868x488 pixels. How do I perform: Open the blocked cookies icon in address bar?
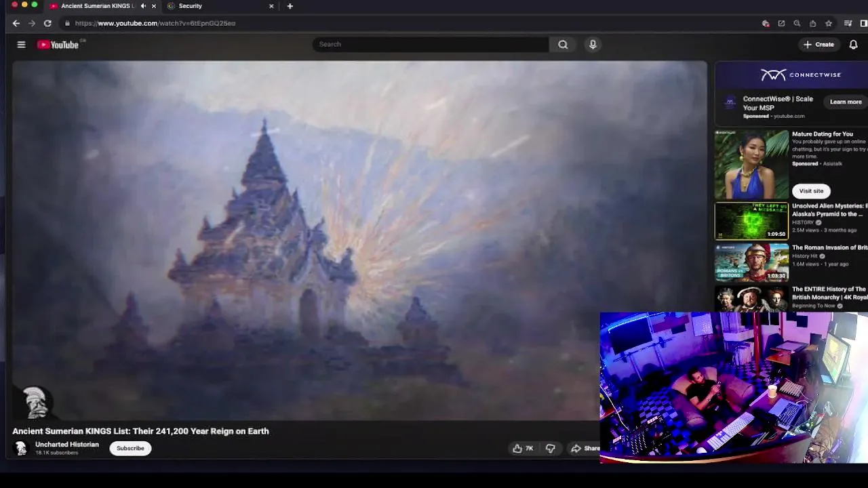766,23
